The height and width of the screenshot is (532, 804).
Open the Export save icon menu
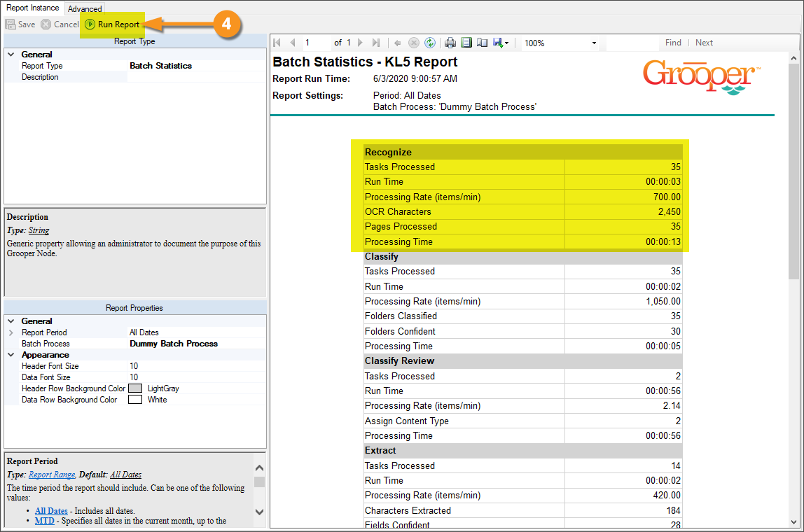coord(500,43)
